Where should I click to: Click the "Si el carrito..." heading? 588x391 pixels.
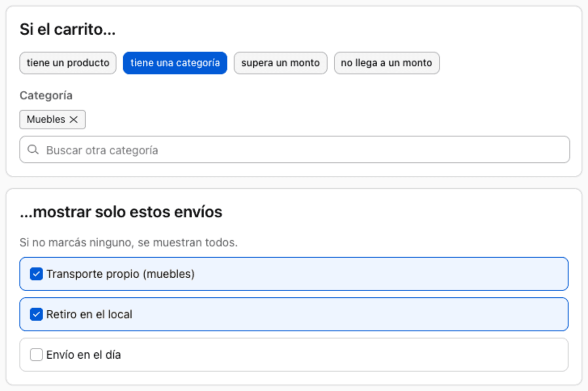tap(68, 29)
